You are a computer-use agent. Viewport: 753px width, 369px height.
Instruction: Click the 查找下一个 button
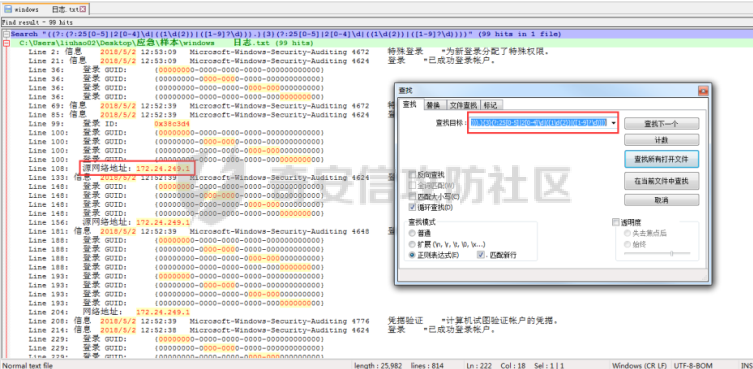coord(661,123)
